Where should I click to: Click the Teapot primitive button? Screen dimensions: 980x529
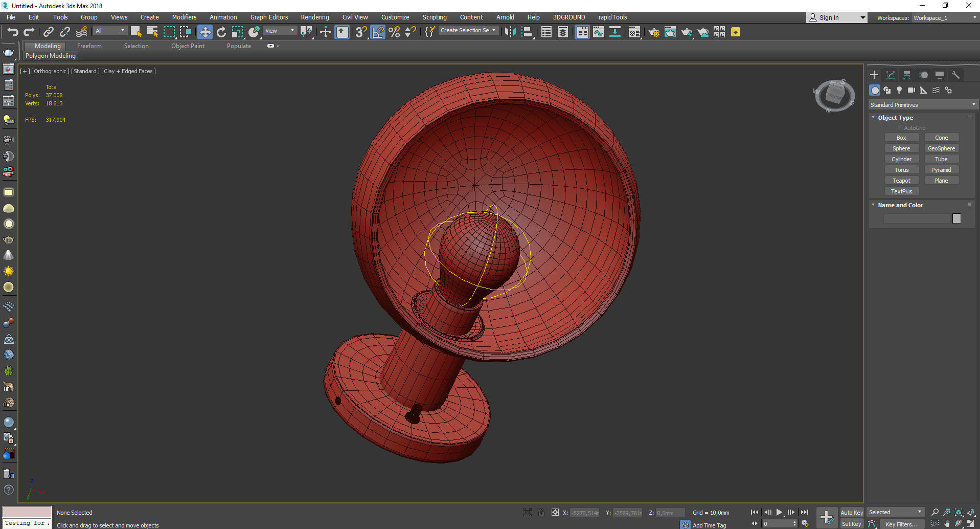pyautogui.click(x=901, y=181)
